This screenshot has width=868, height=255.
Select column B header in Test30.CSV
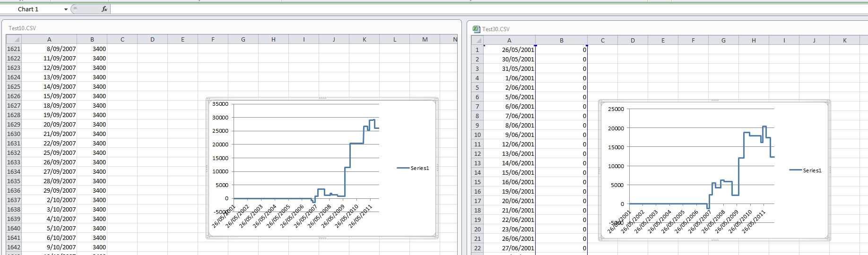(562, 40)
